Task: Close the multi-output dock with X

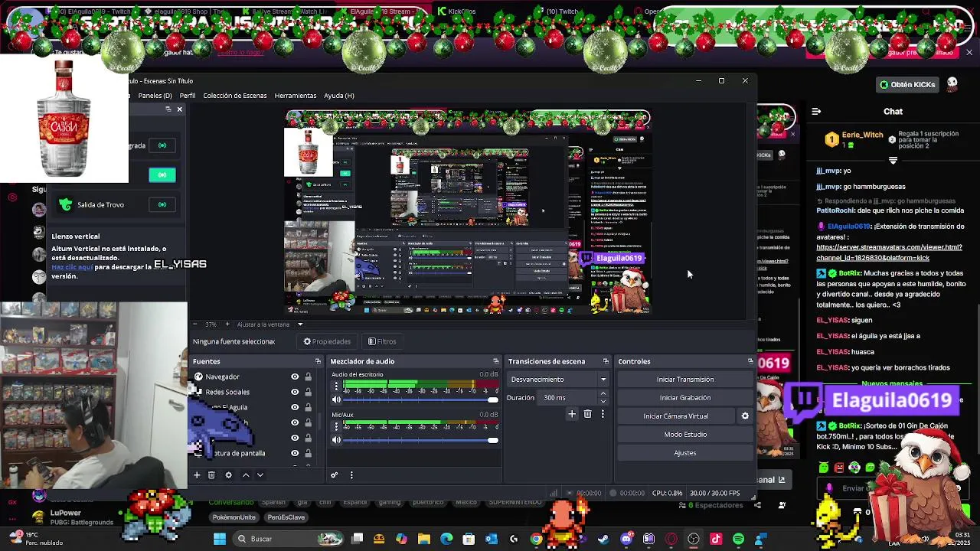Action: (180, 109)
